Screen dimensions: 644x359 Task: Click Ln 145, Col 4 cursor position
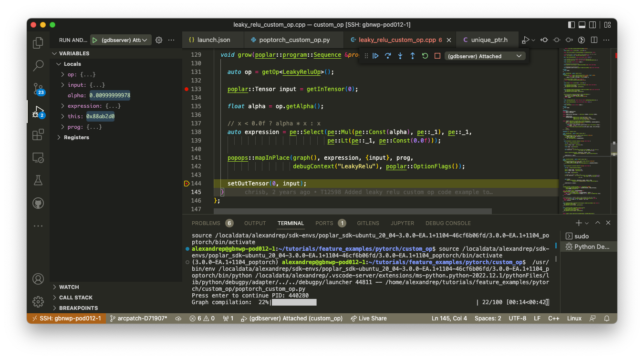(x=449, y=318)
